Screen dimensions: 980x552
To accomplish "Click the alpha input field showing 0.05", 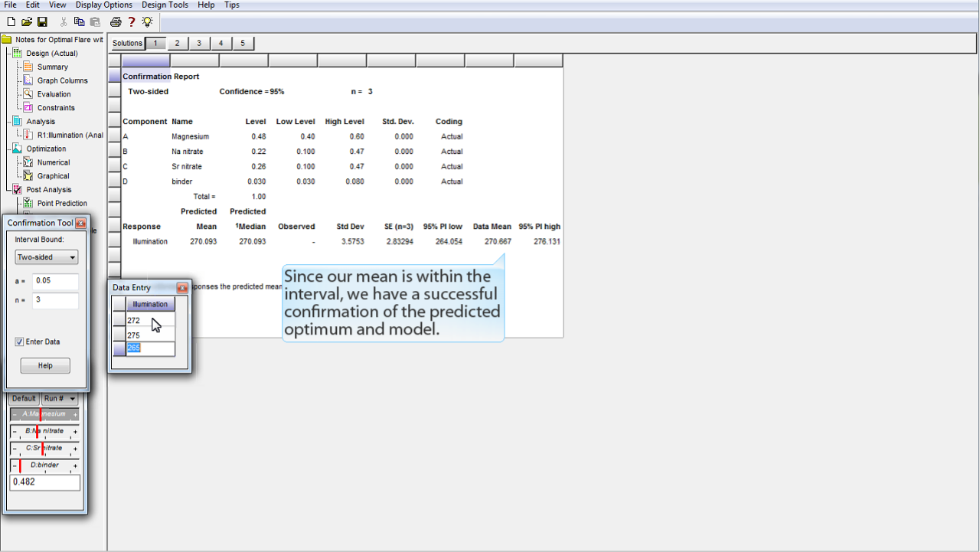I will pos(56,281).
